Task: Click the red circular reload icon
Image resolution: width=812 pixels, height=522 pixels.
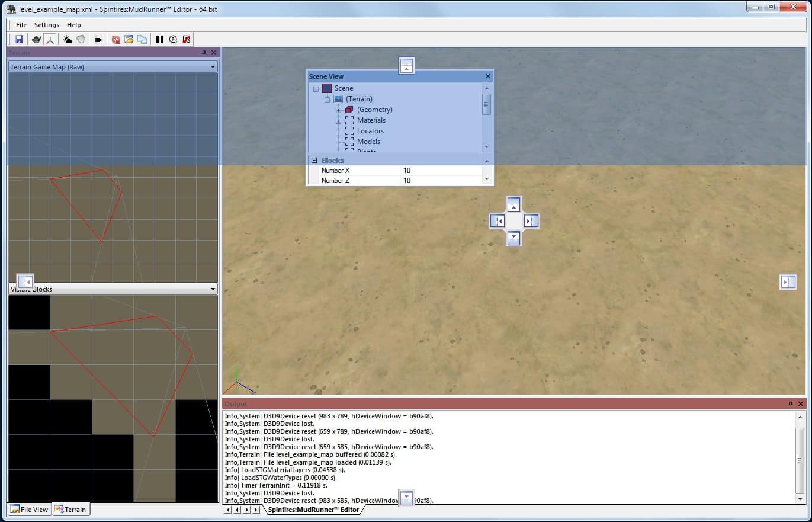Action: point(116,40)
